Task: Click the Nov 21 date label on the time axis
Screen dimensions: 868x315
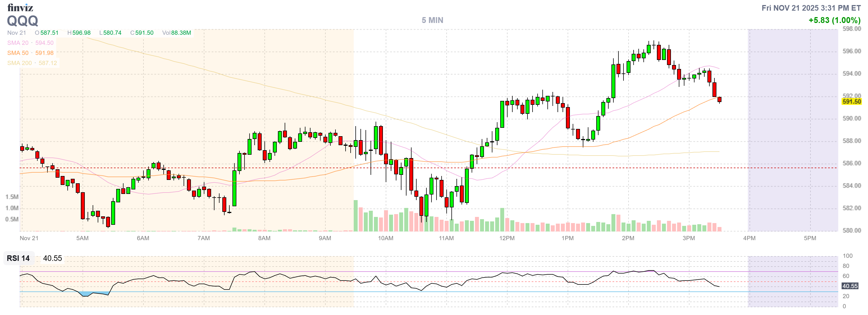Action: tap(29, 238)
